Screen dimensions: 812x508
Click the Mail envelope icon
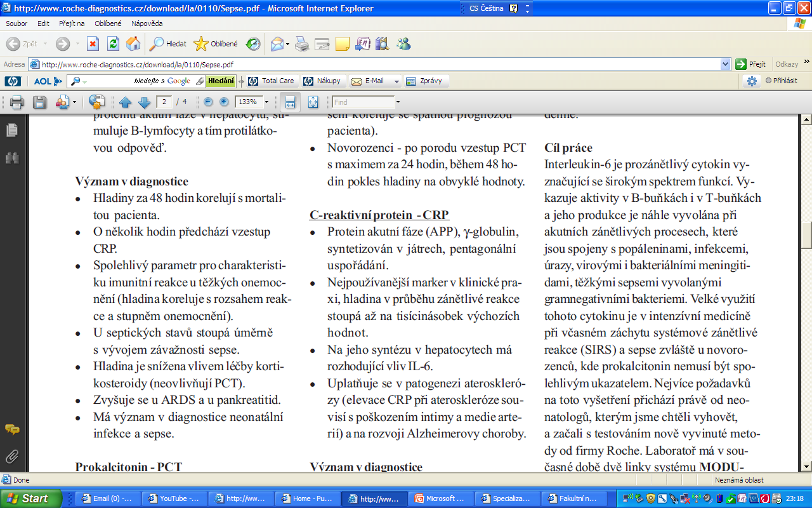(x=277, y=44)
